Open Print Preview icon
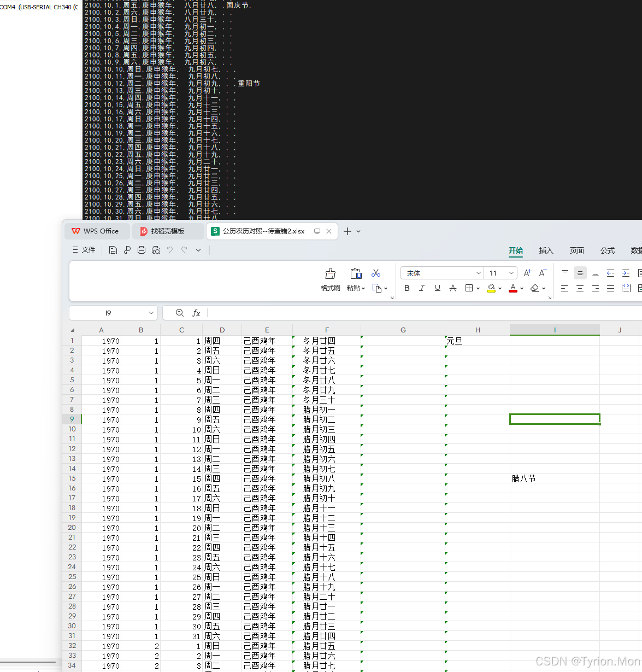The image size is (642, 672). tap(156, 250)
